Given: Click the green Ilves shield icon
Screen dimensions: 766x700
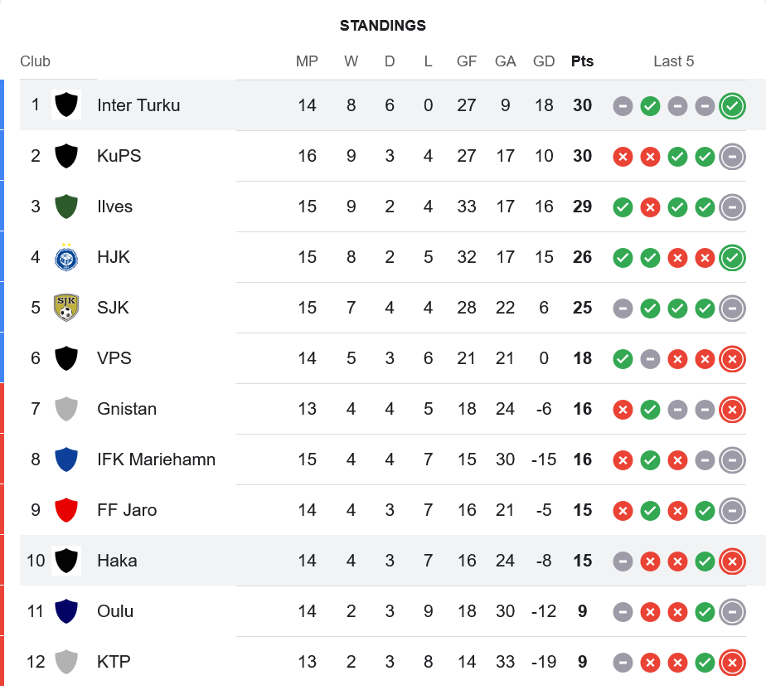Looking at the screenshot, I should pyautogui.click(x=66, y=207).
